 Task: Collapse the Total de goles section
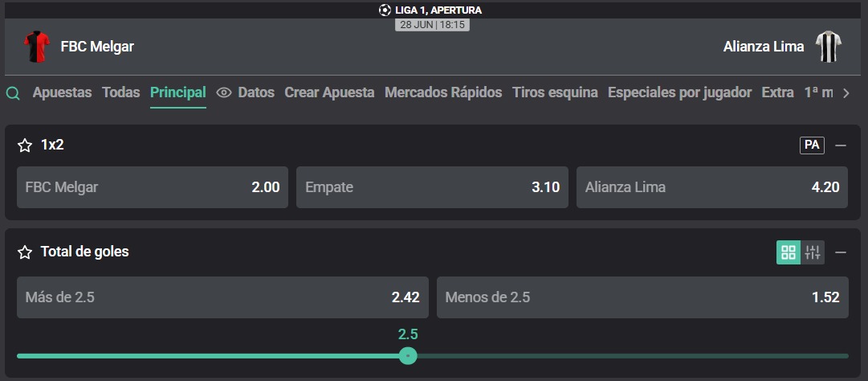(x=841, y=252)
